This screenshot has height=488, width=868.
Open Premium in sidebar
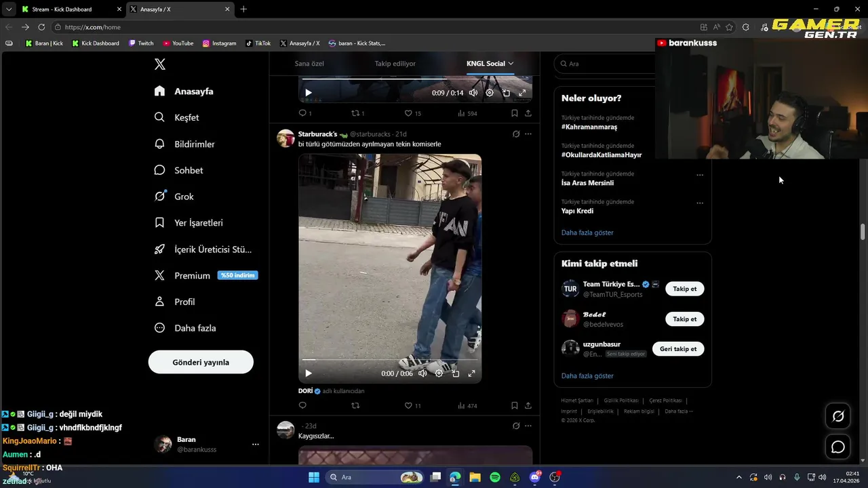click(205, 275)
